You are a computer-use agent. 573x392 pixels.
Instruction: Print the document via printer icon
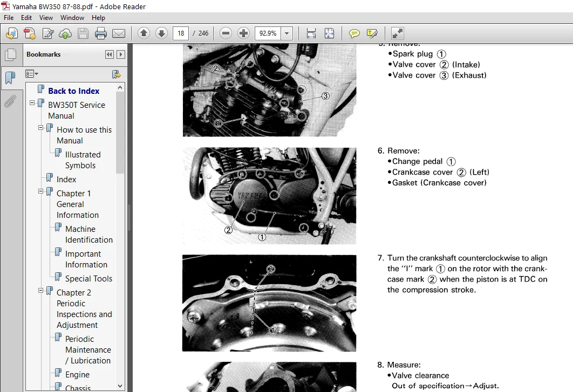[101, 33]
